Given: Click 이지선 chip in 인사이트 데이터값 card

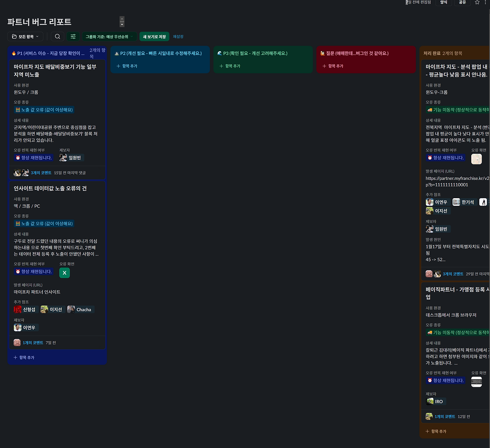Looking at the screenshot, I should coord(52,310).
